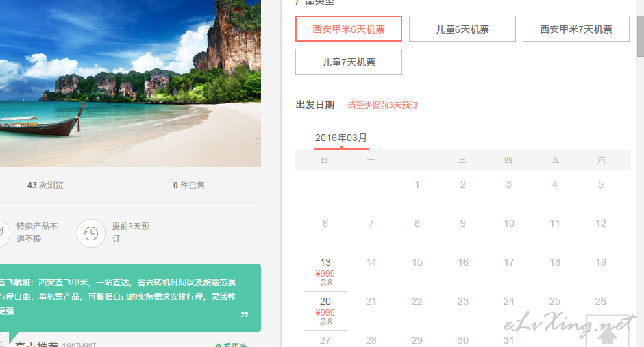This screenshot has height=347, width=644.
Task: Click the beach destination photo
Action: 130,83
